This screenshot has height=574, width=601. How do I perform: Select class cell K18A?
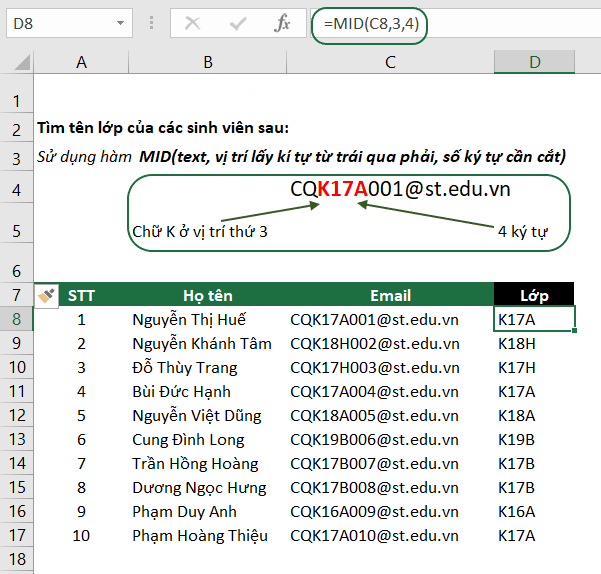click(534, 415)
